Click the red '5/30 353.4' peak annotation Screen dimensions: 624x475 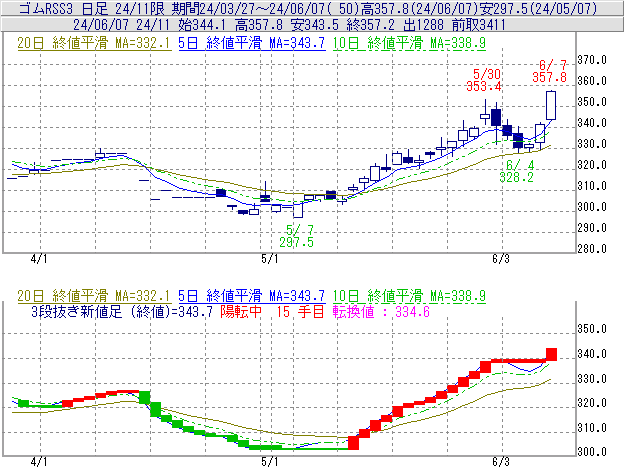[x=484, y=80]
